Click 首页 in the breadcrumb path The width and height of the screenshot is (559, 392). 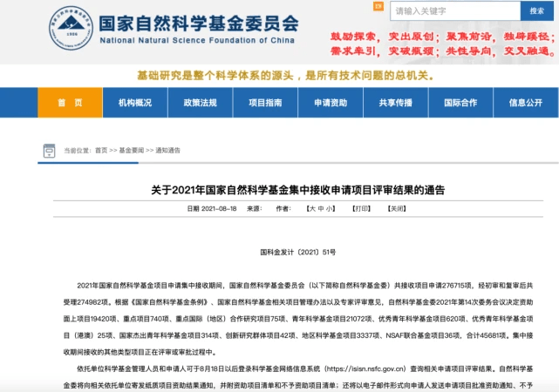tap(100, 150)
